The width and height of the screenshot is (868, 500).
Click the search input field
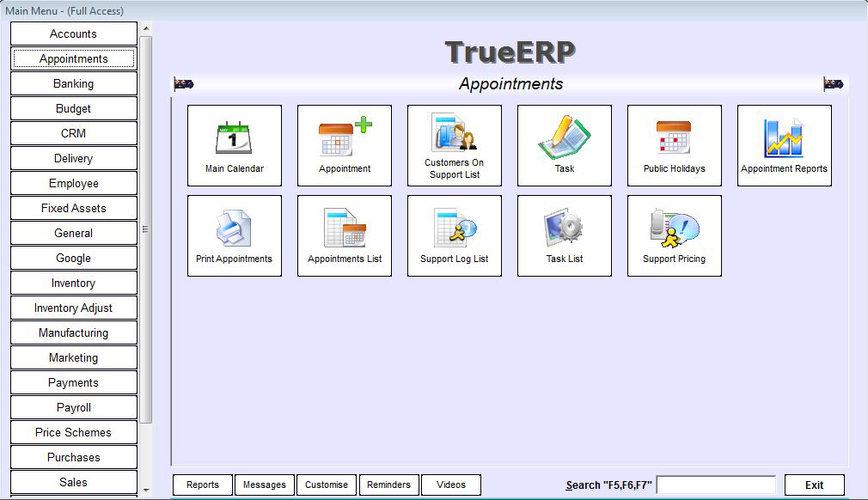click(716, 485)
